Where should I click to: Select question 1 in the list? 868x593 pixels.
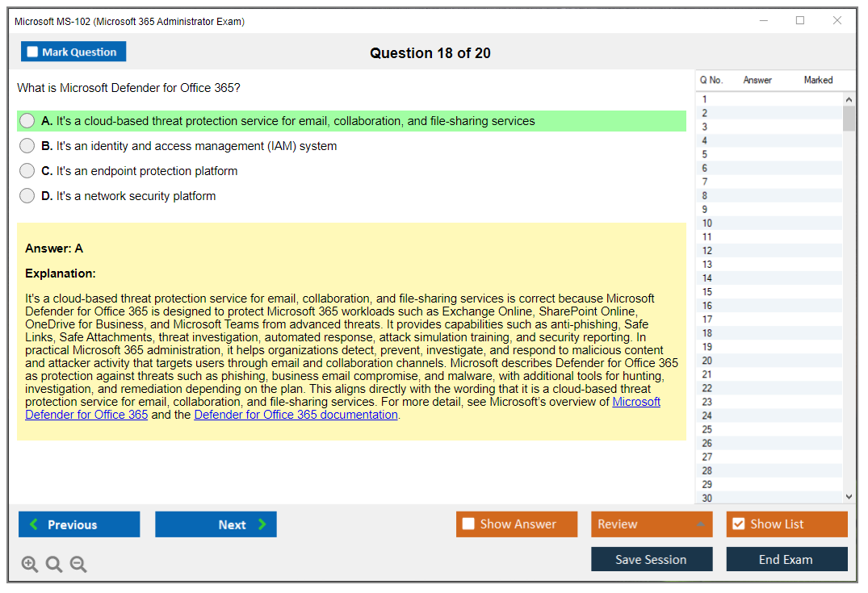pyautogui.click(x=769, y=99)
